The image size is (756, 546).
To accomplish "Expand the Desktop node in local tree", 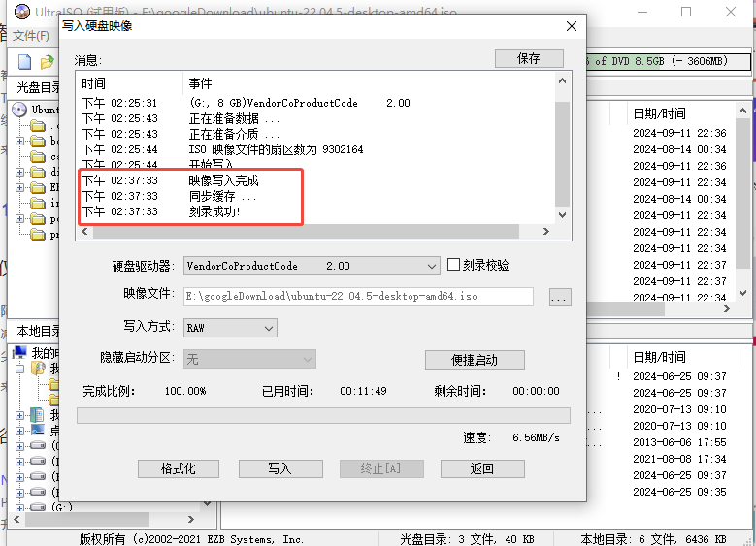I will point(19,431).
